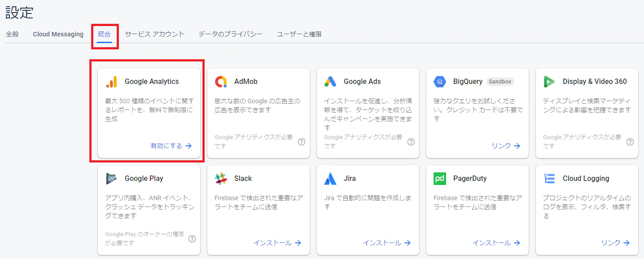Click the PagerDuty card title

click(x=470, y=179)
